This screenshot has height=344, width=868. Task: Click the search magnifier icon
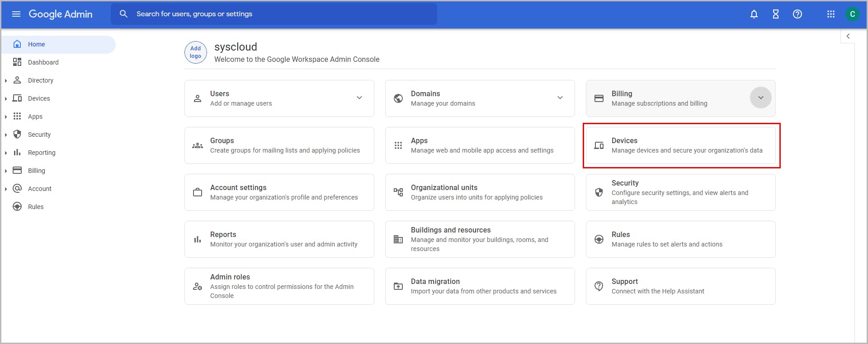click(123, 14)
